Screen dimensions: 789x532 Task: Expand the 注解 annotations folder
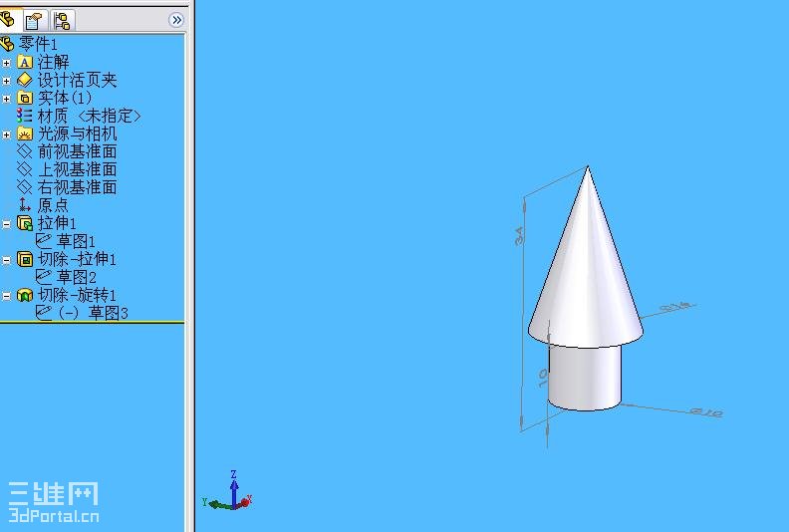pyautogui.click(x=6, y=63)
